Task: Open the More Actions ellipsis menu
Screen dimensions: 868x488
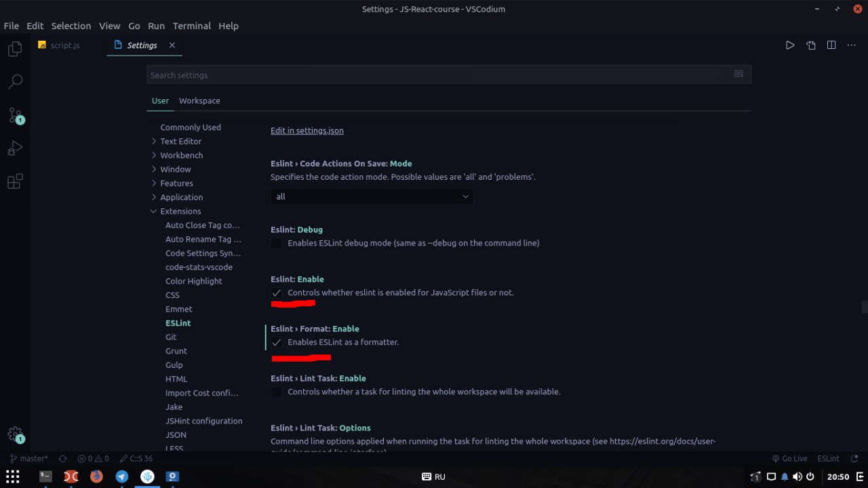Action: click(852, 45)
